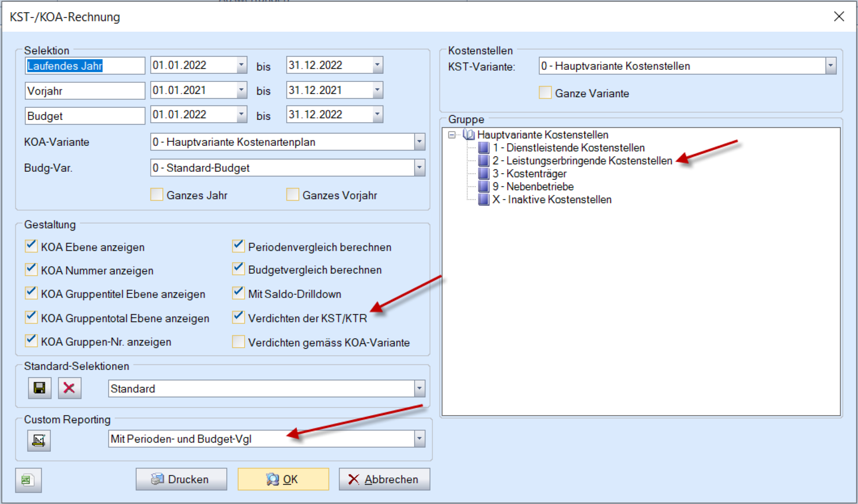This screenshot has width=858, height=504.
Task: Open the KOA-Variante dropdown
Action: (419, 142)
